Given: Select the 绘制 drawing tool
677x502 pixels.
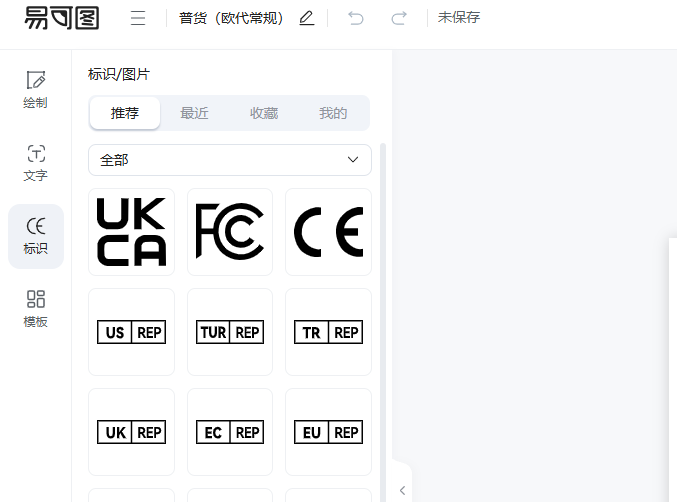Looking at the screenshot, I should pyautogui.click(x=35, y=89).
